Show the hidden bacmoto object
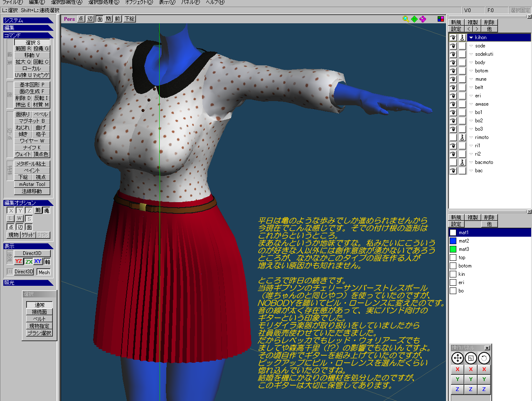Image resolution: width=532 pixels, height=401 pixels. pyautogui.click(x=453, y=162)
